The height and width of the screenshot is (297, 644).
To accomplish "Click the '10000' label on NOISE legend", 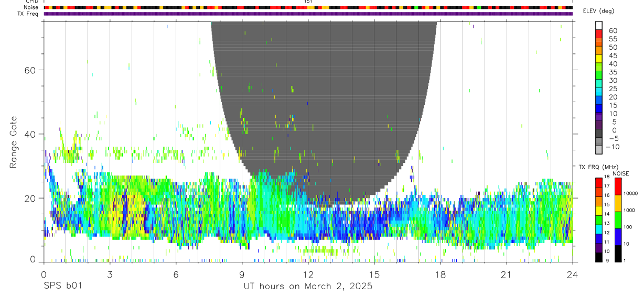I will click(630, 193).
